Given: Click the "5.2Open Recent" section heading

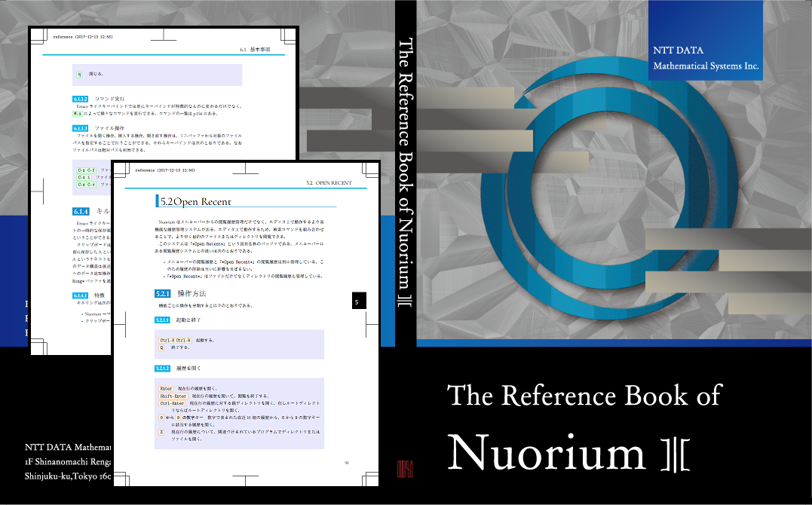Looking at the screenshot, I should 196,201.
